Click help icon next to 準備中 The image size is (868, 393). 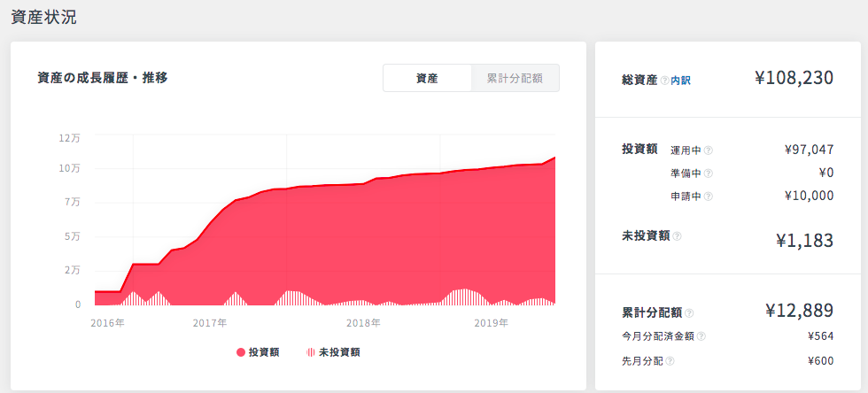(x=708, y=173)
